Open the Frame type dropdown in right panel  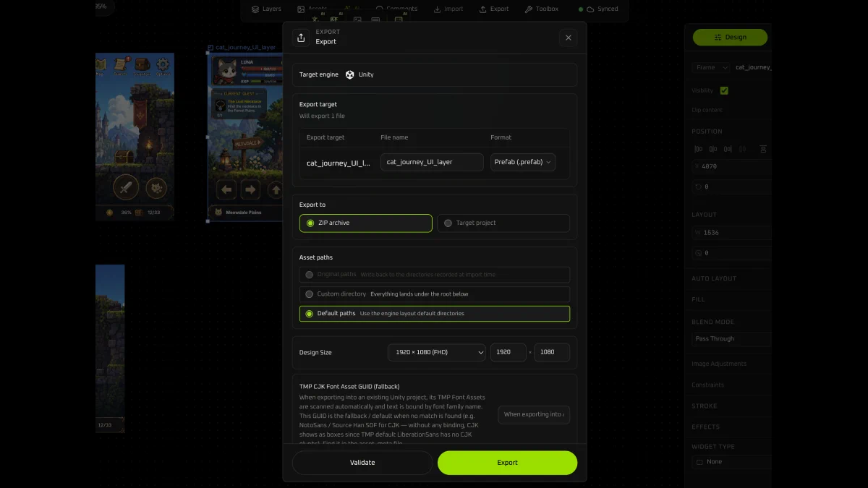pos(710,67)
